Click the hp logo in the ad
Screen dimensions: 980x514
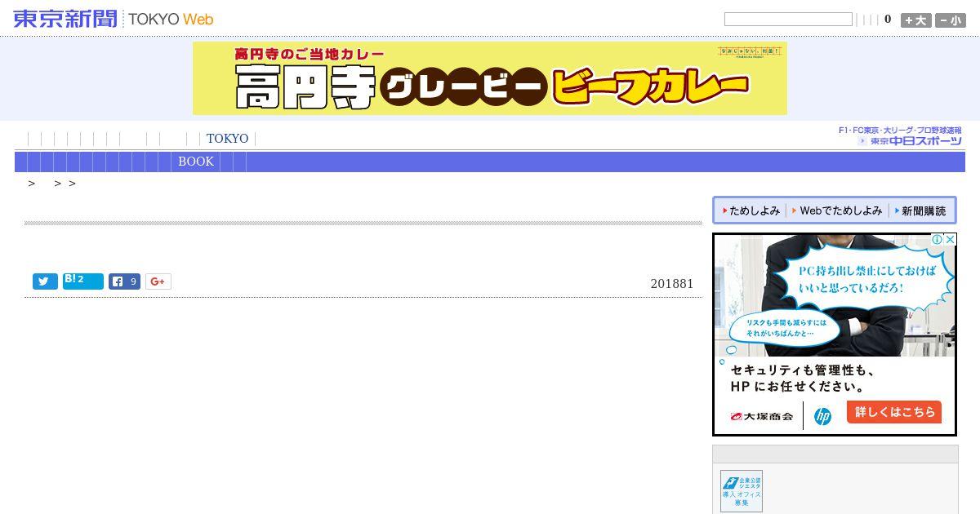pos(822,416)
